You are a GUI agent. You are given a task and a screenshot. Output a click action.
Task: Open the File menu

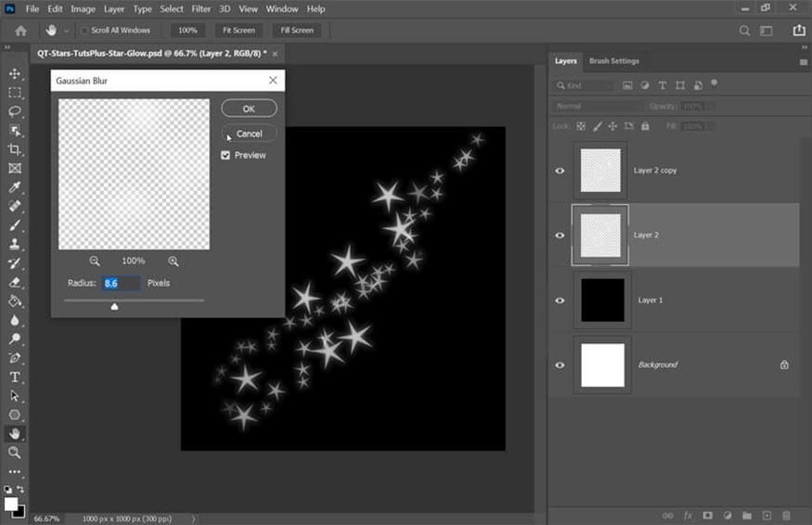point(32,8)
